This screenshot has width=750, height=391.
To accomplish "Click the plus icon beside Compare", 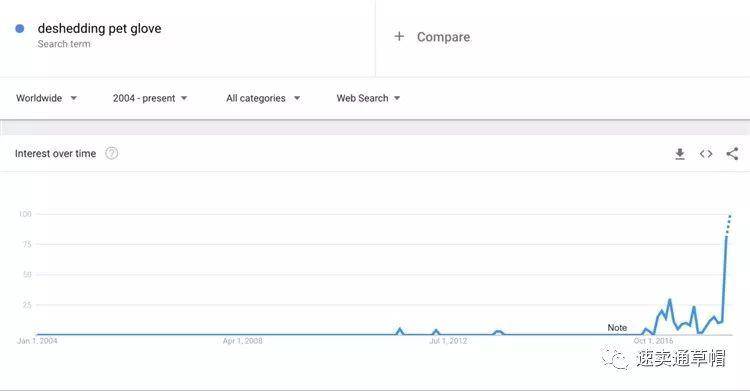I will pyautogui.click(x=399, y=36).
